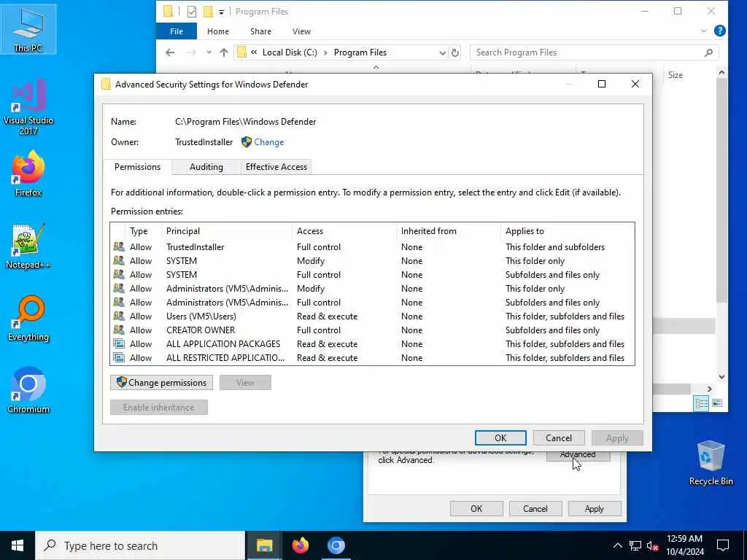Image resolution: width=747 pixels, height=560 pixels.
Task: Select ALL APPLICATION PACKAGES entry
Action: click(x=372, y=344)
